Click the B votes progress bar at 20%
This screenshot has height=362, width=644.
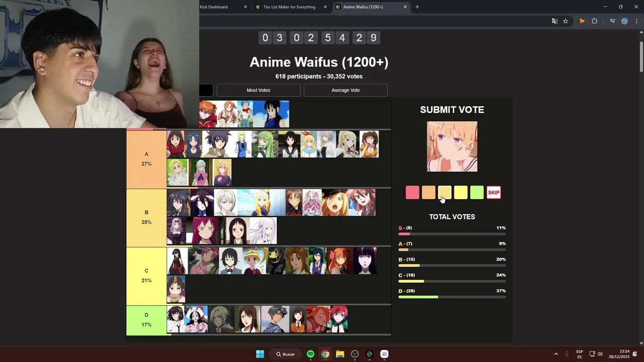click(x=452, y=265)
